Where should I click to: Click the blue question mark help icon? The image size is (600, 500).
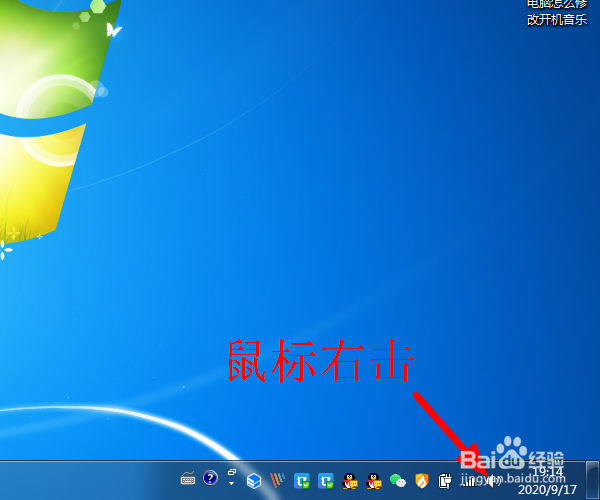210,478
